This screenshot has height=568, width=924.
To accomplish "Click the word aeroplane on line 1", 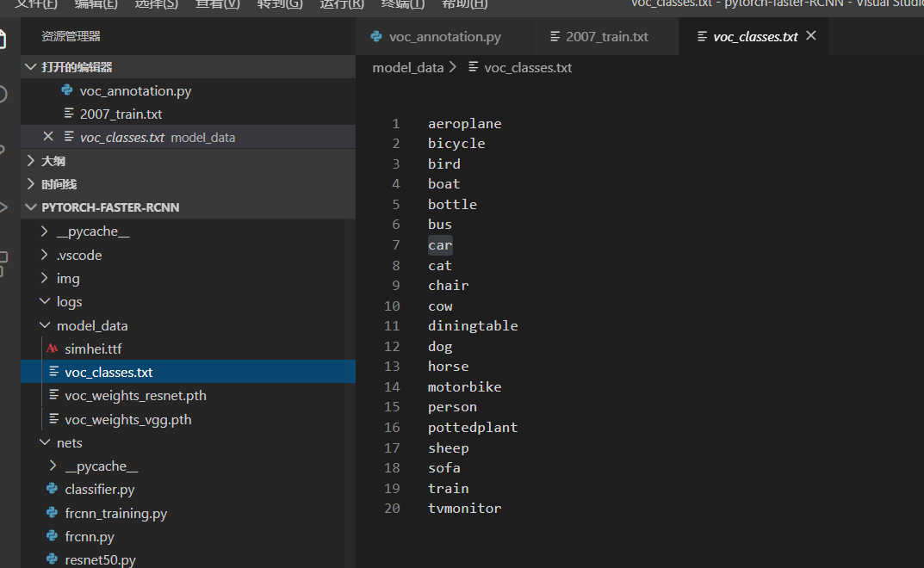I will coord(464,124).
